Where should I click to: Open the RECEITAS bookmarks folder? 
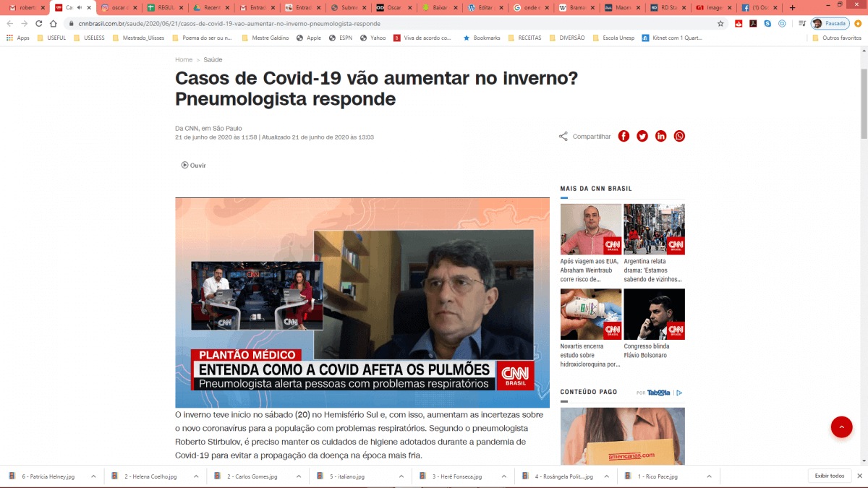point(525,38)
